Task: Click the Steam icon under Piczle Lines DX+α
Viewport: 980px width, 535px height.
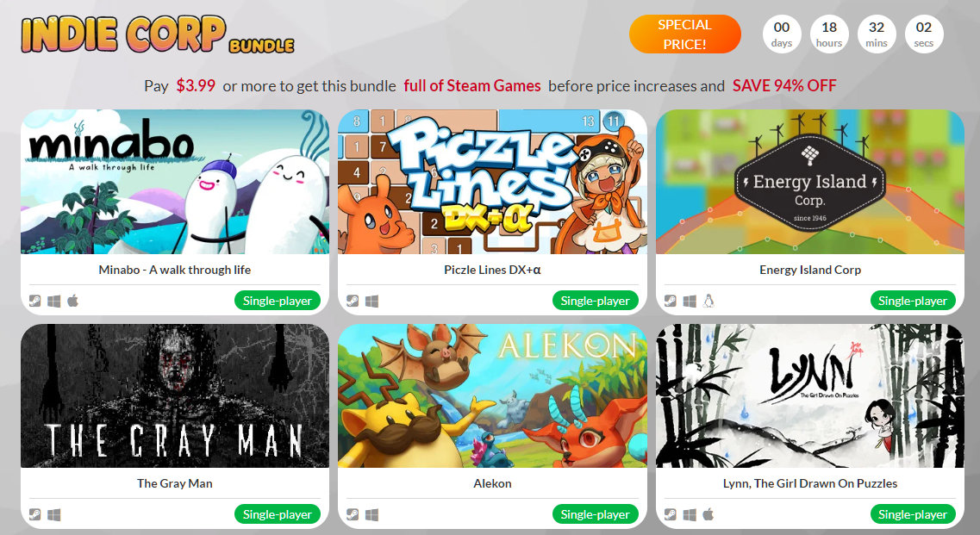Action: (353, 302)
